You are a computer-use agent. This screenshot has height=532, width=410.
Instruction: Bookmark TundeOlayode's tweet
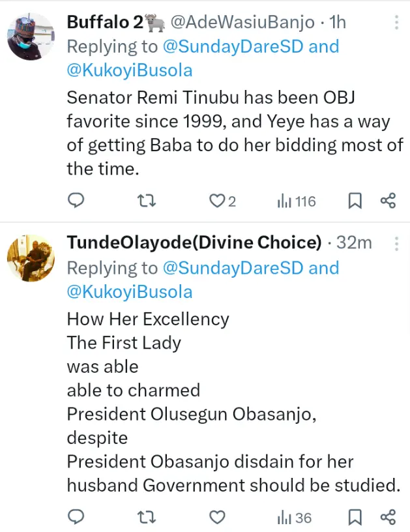click(355, 518)
